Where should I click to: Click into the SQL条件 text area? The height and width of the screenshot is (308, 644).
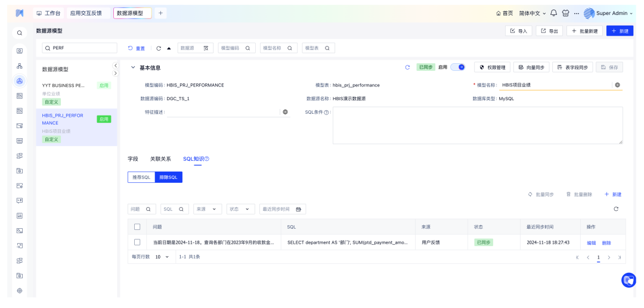pos(477,125)
